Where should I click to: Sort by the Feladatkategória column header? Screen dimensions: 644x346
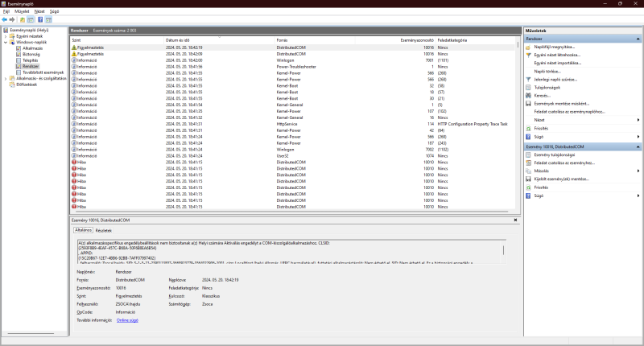coord(475,40)
